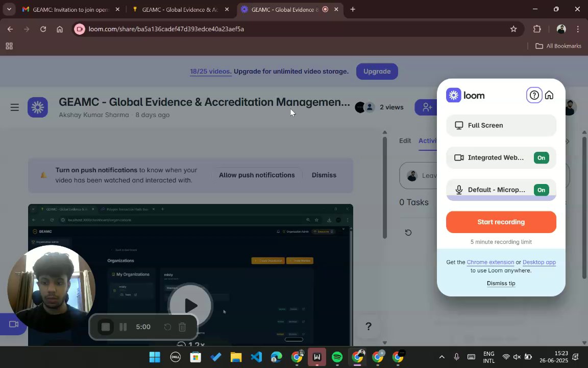Open the All Bookmarks folder
588x368 pixels.
[558, 46]
